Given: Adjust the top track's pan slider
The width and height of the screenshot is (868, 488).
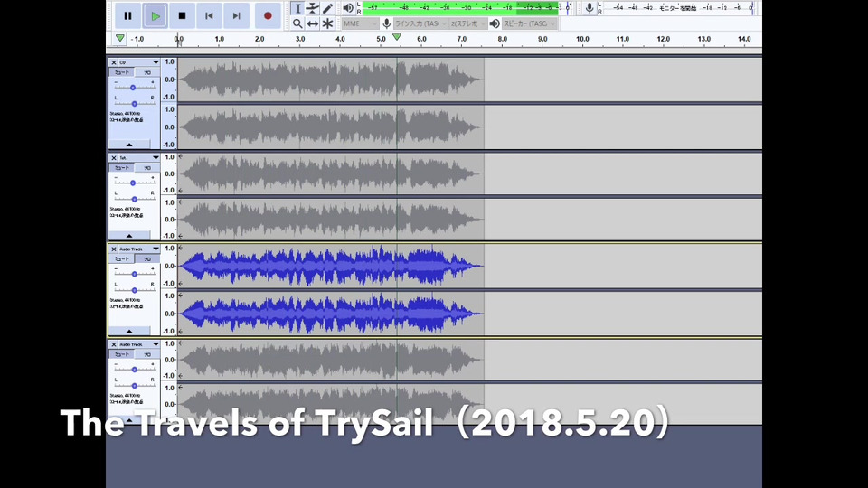Looking at the screenshot, I should (134, 103).
